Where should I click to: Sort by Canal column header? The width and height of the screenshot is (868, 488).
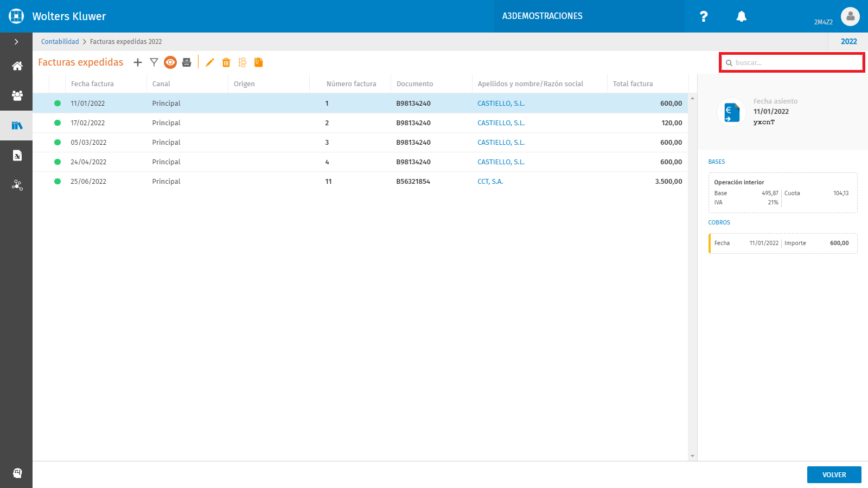(x=161, y=84)
